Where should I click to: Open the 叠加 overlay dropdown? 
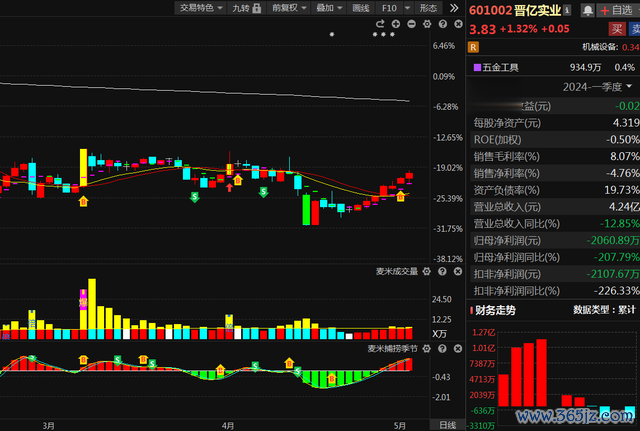click(x=329, y=8)
